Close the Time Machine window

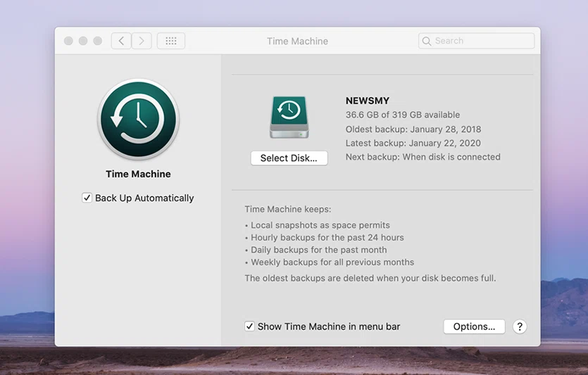click(x=68, y=41)
